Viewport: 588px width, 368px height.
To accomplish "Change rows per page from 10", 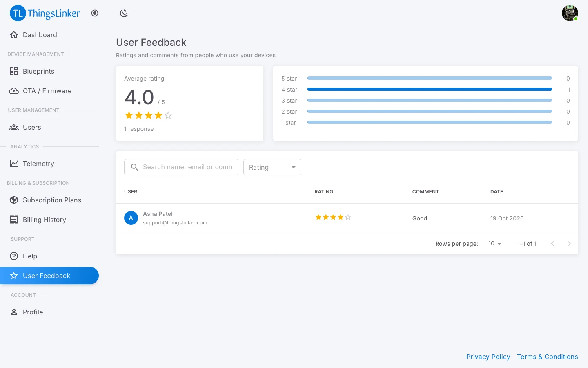I will 494,243.
